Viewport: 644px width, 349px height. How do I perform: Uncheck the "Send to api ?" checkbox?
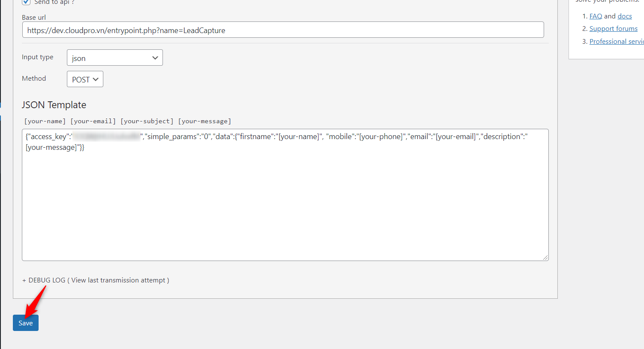[x=25, y=3]
